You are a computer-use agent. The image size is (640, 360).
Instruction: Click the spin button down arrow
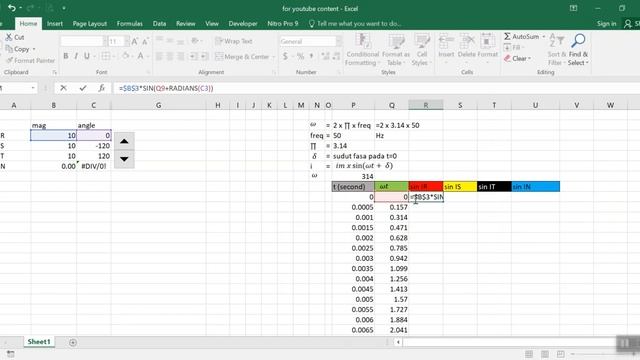124,159
